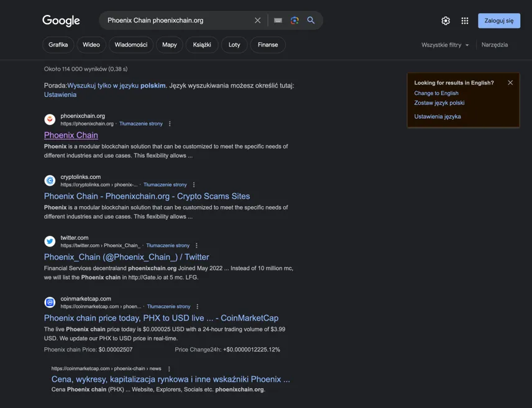Switch to the Loty tab
The width and height of the screenshot is (532, 408).
coord(234,45)
